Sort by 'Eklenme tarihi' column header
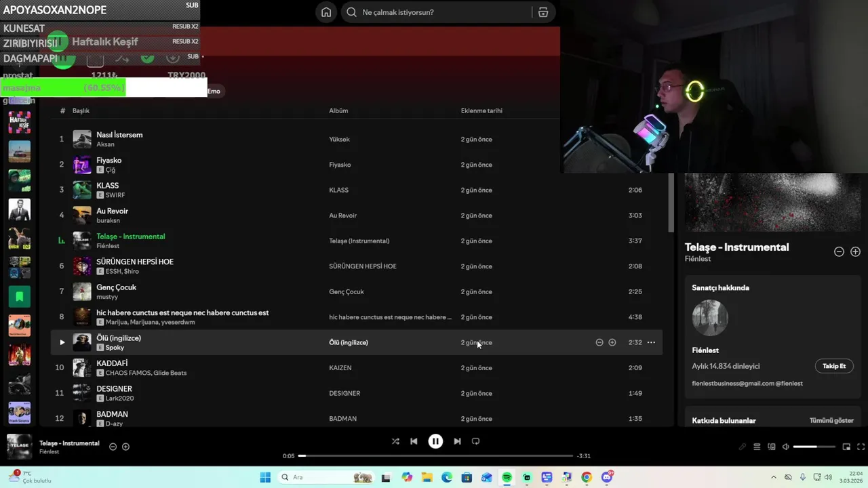The image size is (868, 488). (481, 110)
